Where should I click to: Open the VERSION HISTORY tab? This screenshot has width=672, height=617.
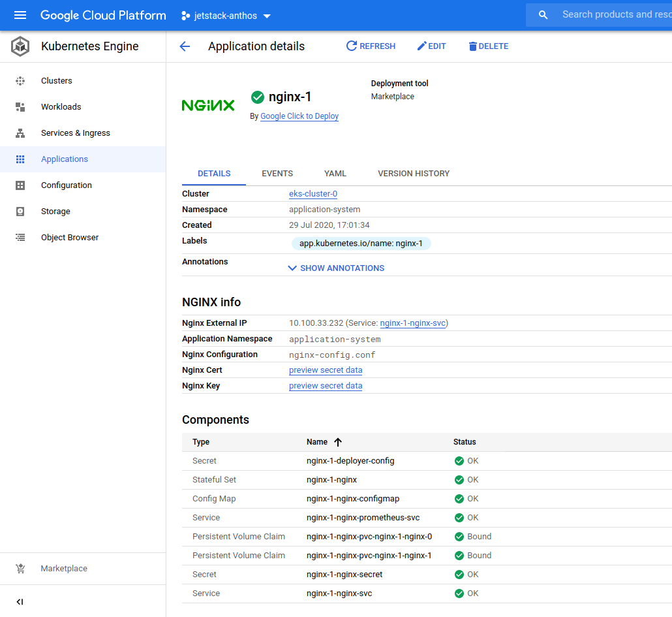413,173
